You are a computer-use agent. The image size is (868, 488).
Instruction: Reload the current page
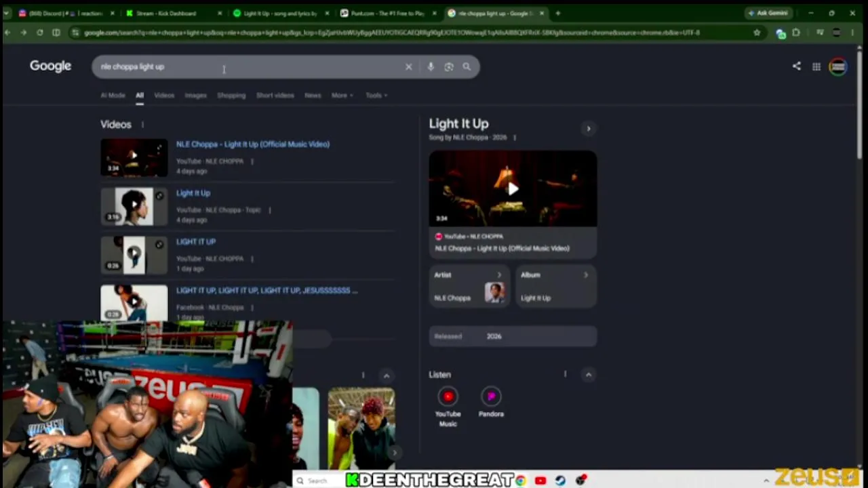tap(40, 33)
